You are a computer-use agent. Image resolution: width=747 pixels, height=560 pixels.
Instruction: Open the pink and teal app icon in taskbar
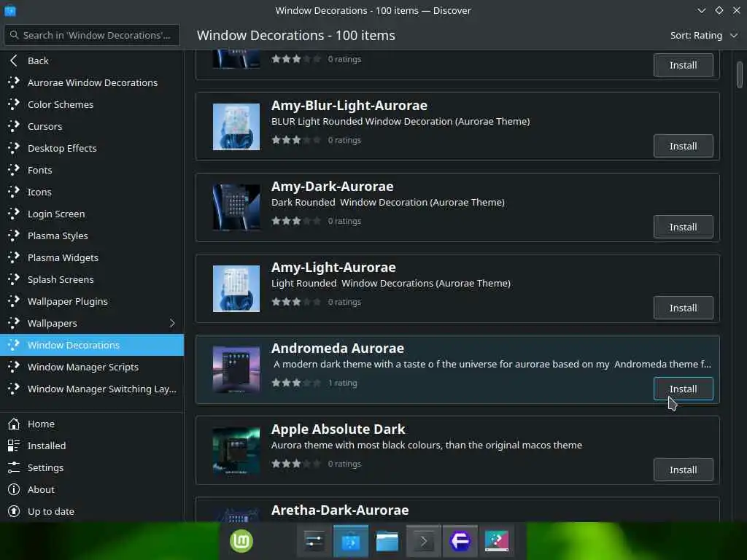(x=496, y=541)
